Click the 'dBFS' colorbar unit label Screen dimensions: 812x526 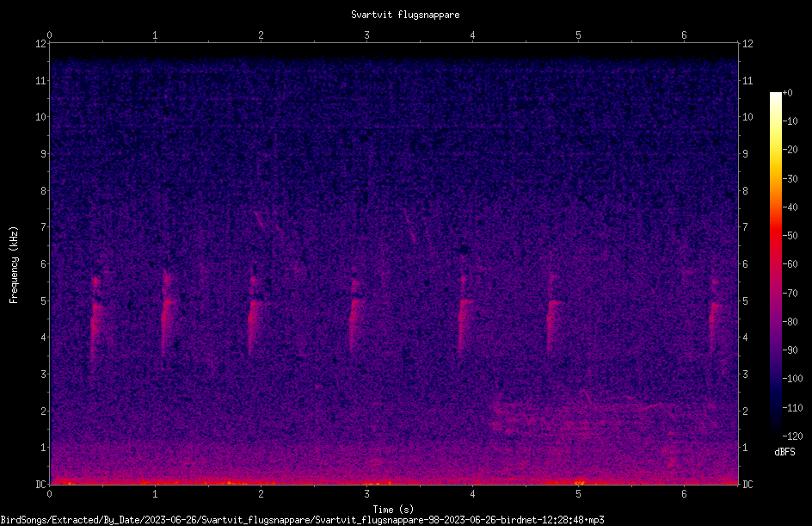[784, 452]
